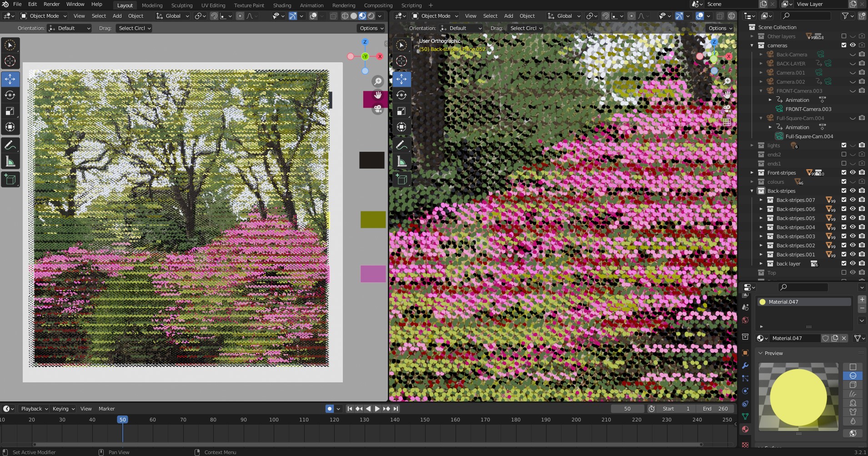Switch to the Compositing workspace tab
This screenshot has height=456, width=868.
click(x=378, y=5)
